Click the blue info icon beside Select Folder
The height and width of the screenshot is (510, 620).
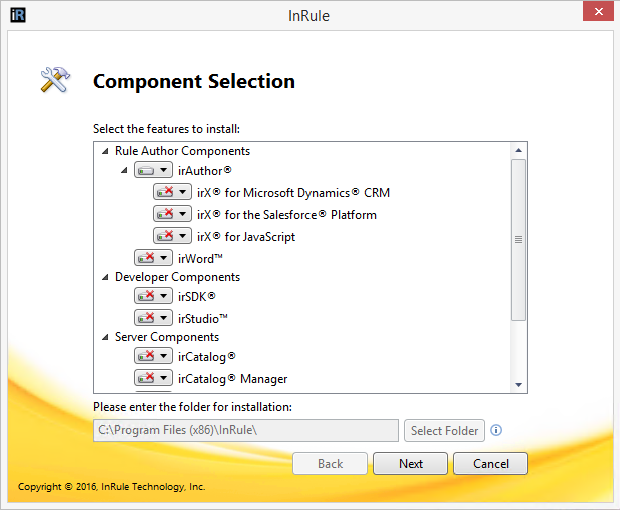point(496,430)
